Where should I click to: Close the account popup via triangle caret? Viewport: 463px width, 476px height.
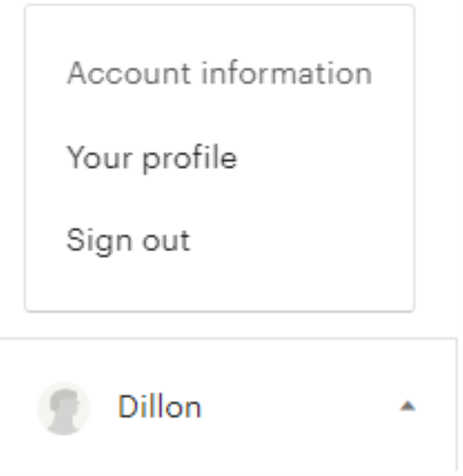coord(407,406)
